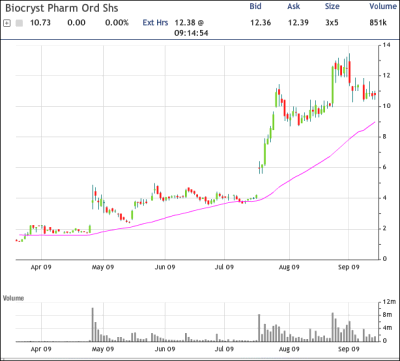The height and width of the screenshot is (361, 400).
Task: Expand the plus icon beside the 10.73 quote
Action: tap(6, 23)
